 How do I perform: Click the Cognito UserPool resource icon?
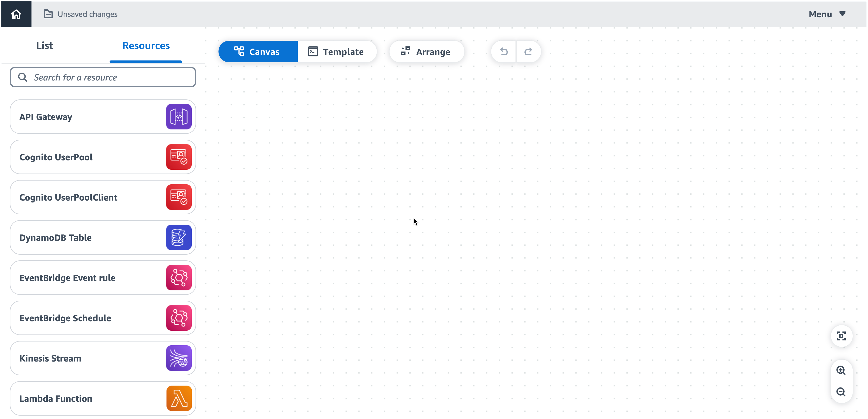click(x=179, y=157)
